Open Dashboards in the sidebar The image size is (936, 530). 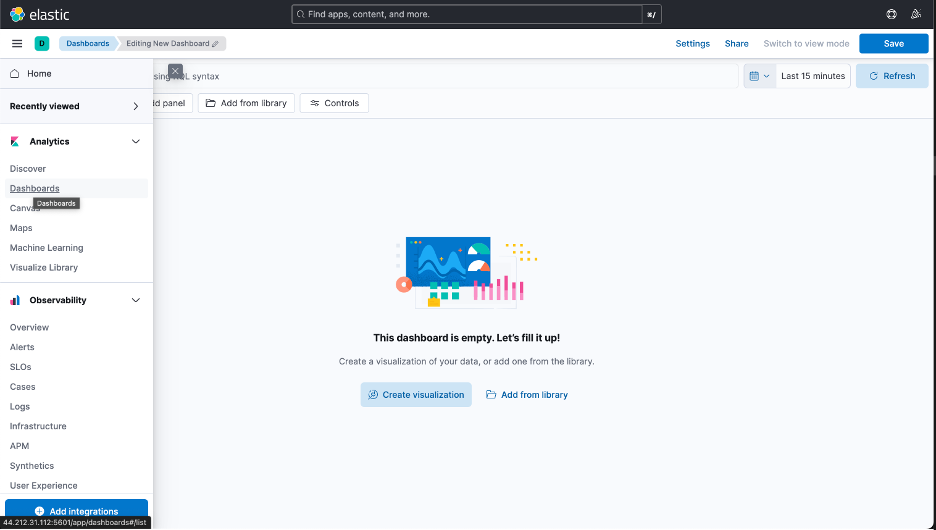click(35, 189)
